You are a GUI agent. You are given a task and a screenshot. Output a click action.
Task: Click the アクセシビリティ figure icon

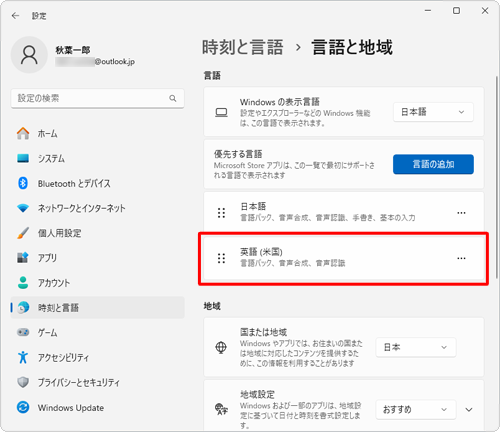(x=23, y=357)
